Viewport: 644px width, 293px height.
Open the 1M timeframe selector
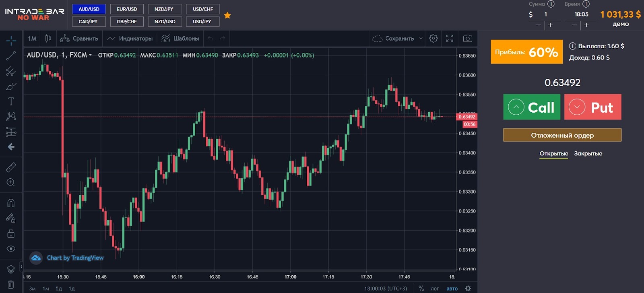[32, 39]
